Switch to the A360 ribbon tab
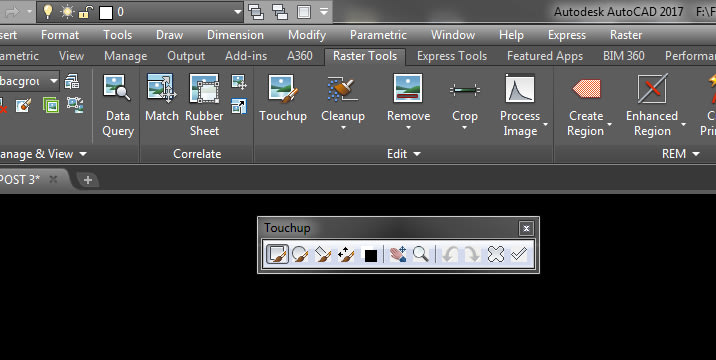 (300, 56)
